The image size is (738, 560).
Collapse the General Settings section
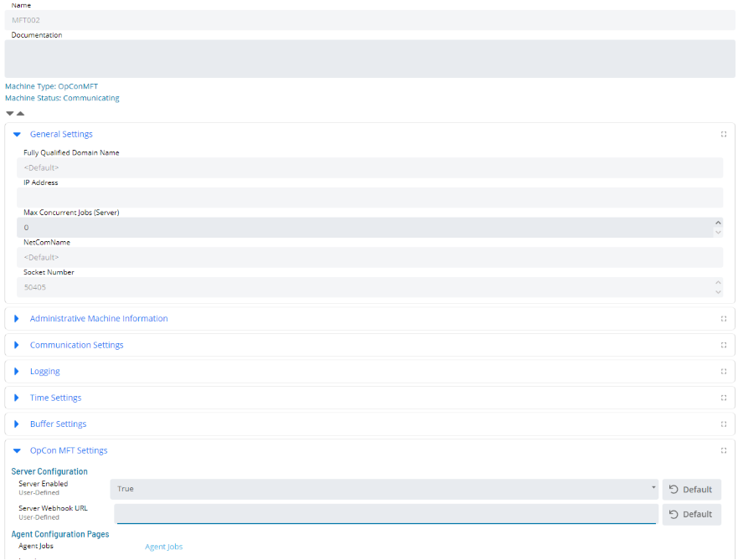coord(17,135)
